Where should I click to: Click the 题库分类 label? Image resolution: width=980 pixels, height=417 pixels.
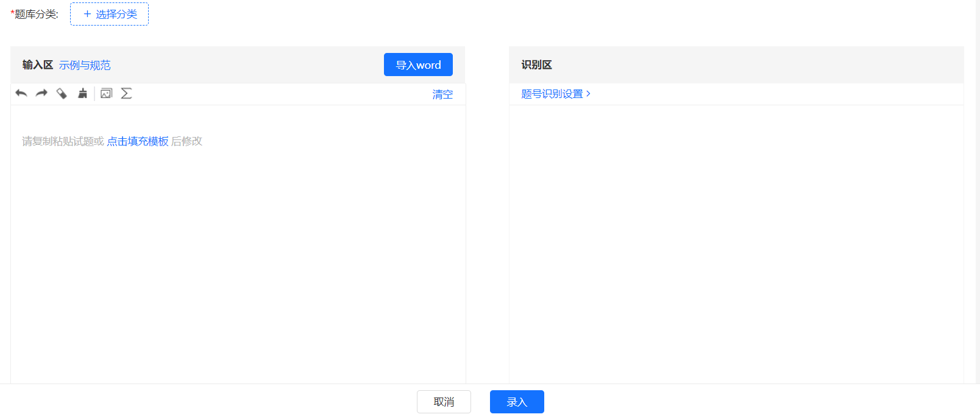pyautogui.click(x=35, y=14)
